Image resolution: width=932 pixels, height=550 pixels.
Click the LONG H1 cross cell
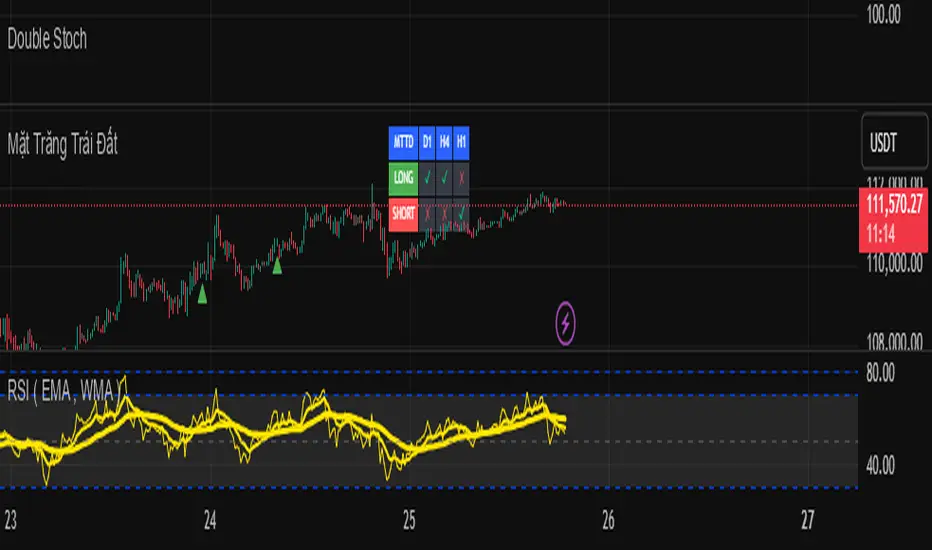[461, 178]
